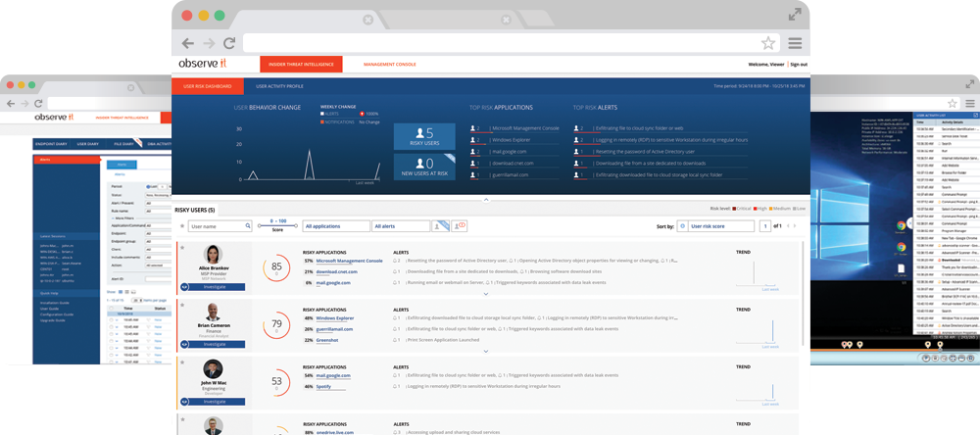Click the search magnifier in User name field
980x435 pixels.
tap(248, 226)
